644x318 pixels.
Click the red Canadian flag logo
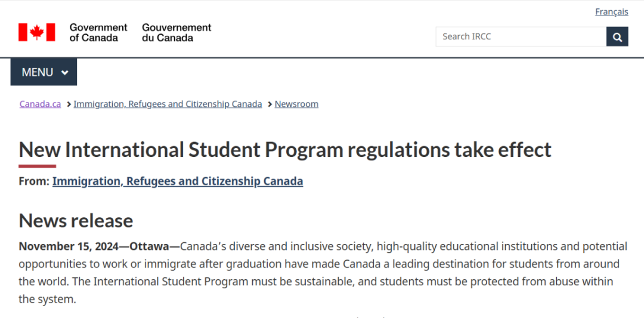(x=36, y=32)
